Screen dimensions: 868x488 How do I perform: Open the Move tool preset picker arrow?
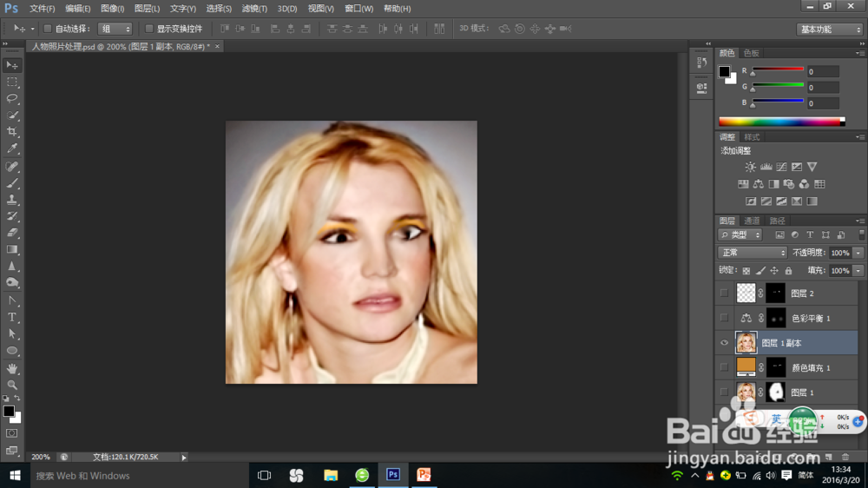33,29
